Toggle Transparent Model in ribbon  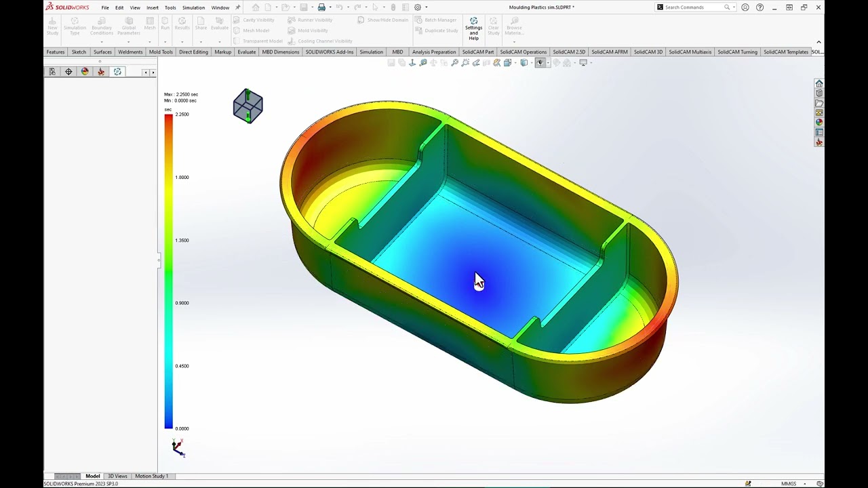258,41
